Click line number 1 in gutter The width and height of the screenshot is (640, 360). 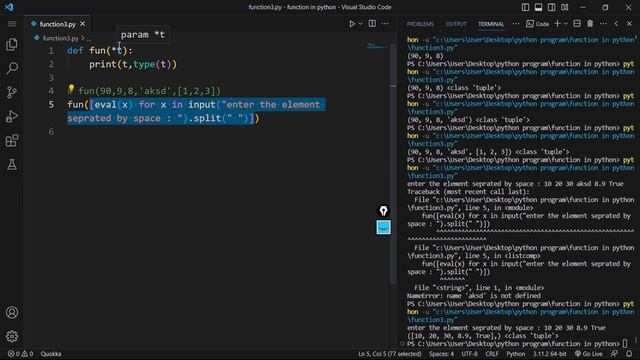tap(51, 51)
